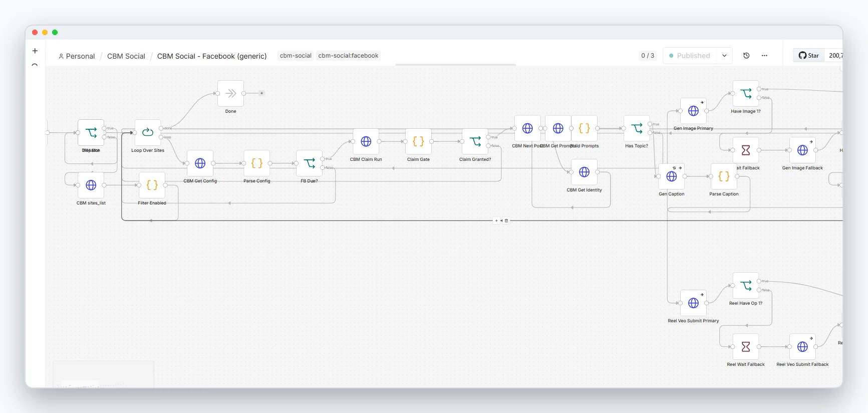Image resolution: width=868 pixels, height=413 pixels.
Task: Go to the Personal breadcrumb
Action: 77,56
